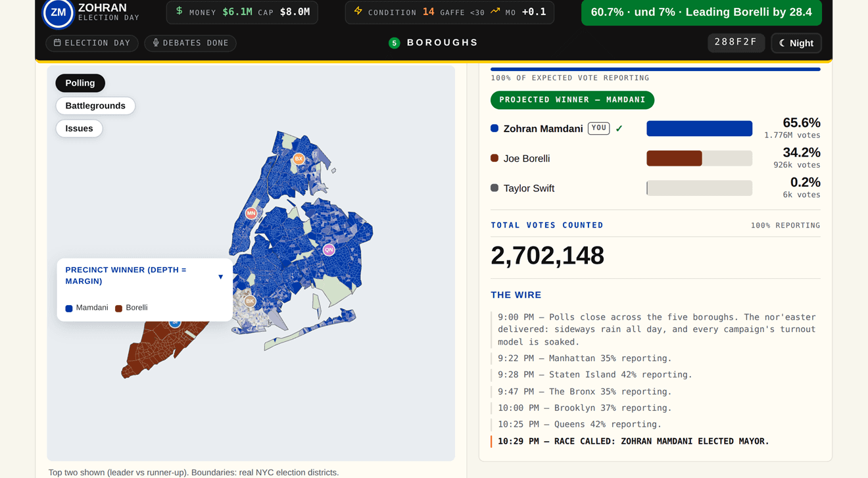Screen dimensions: 868x478
Task: Click the microphone icon in Debates Done
Action: [156, 43]
